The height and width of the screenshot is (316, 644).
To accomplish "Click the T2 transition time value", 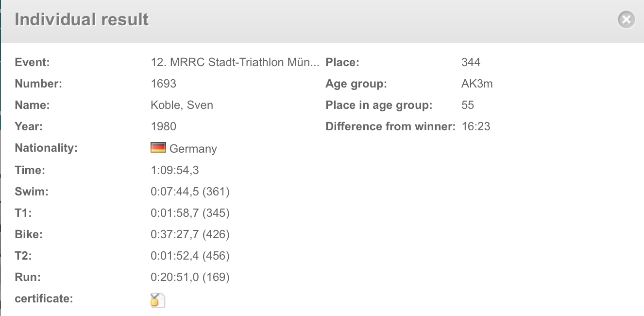I will click(x=190, y=256).
